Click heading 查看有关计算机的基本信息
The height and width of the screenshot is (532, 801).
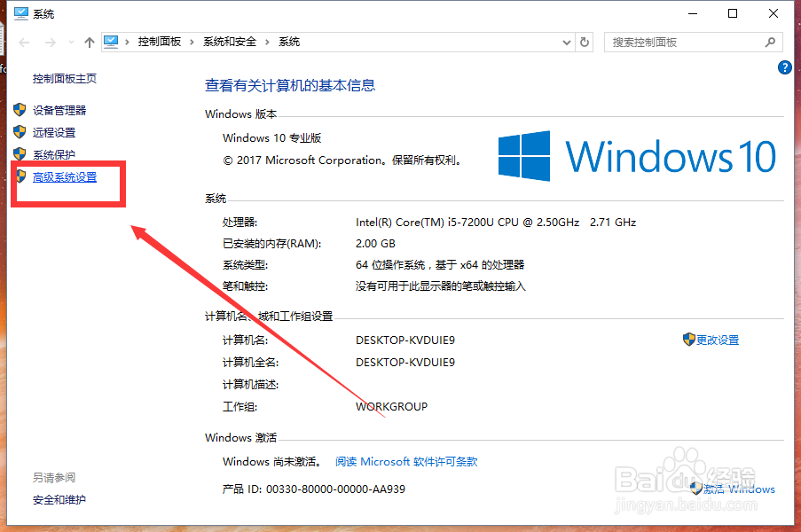[290, 85]
